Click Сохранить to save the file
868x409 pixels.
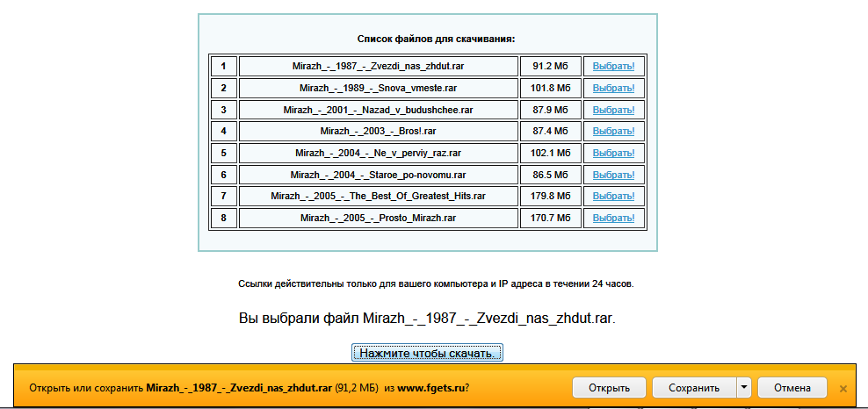[693, 387]
